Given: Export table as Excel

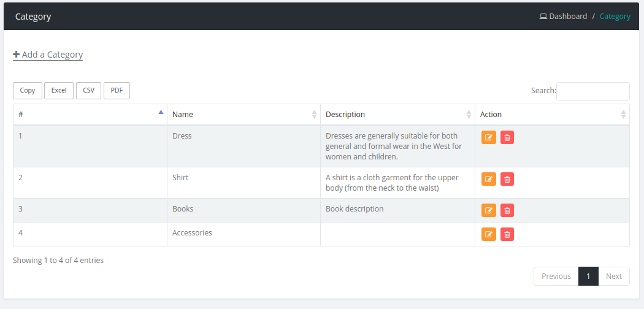Looking at the screenshot, I should coord(59,91).
